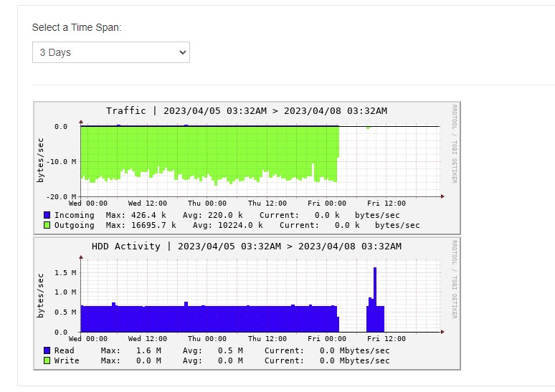Click the -10.0 M axis label
The height and width of the screenshot is (392, 555).
point(61,161)
